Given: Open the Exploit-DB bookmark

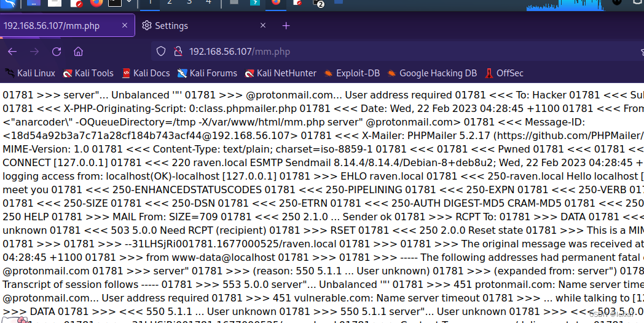Looking at the screenshot, I should [351, 73].
